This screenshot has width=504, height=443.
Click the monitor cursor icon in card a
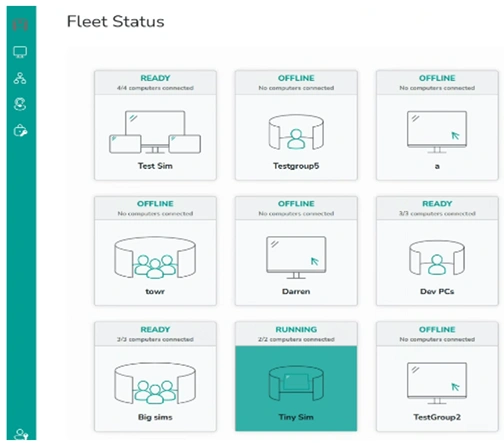tap(437, 132)
